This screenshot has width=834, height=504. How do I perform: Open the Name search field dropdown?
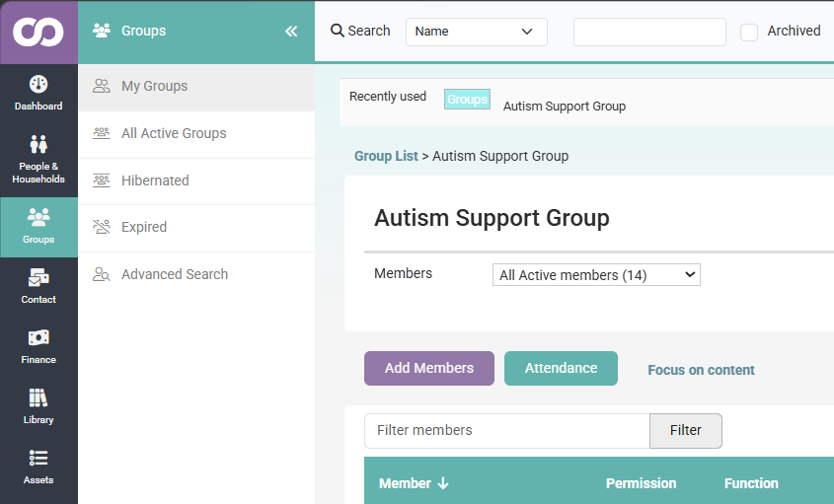(x=477, y=32)
